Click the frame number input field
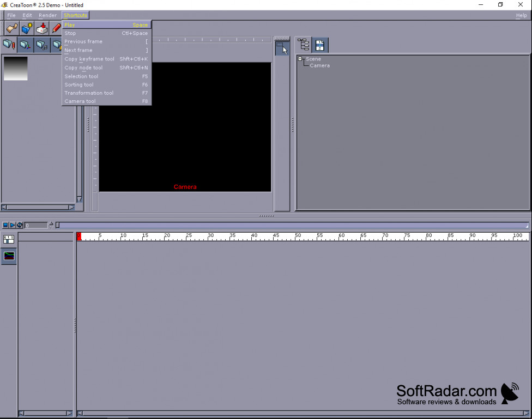This screenshot has height=419, width=532. tap(35, 225)
